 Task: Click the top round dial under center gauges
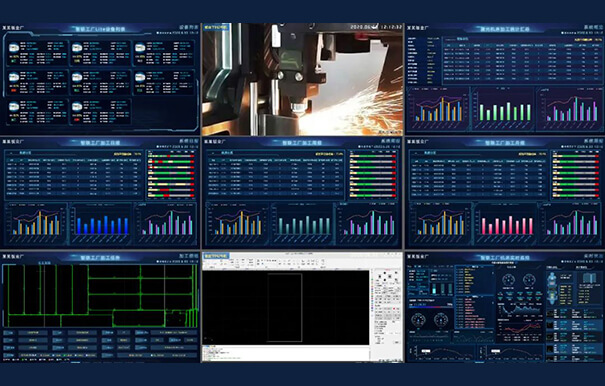coord(508,280)
